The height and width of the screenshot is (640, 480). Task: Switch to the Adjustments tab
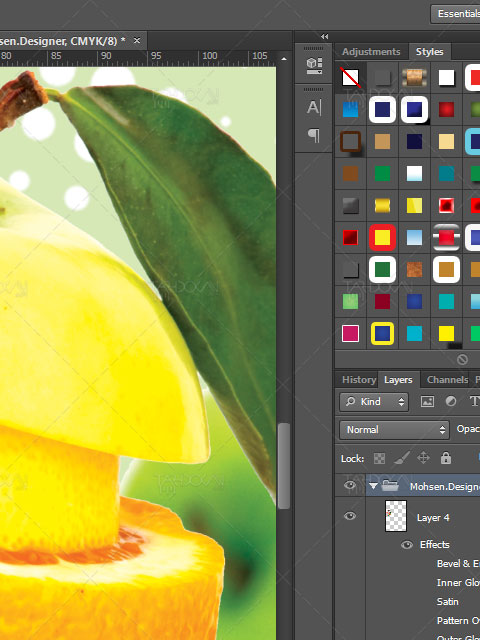(x=371, y=52)
